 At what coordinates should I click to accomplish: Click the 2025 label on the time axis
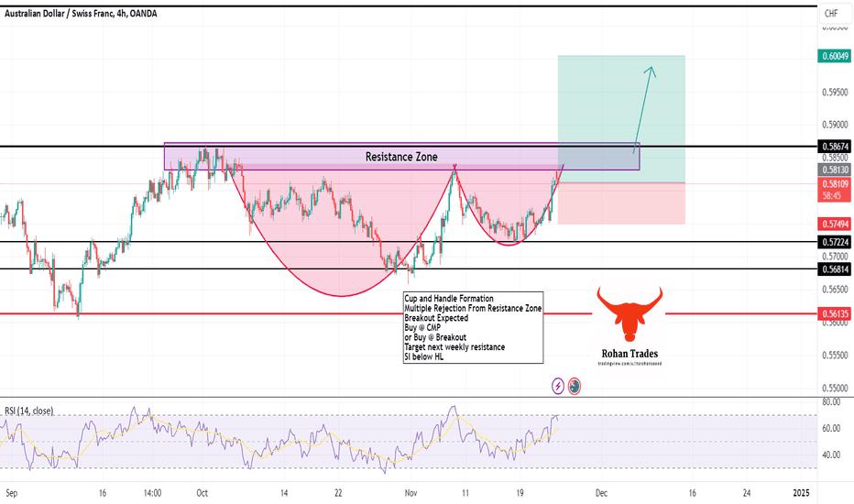click(801, 493)
